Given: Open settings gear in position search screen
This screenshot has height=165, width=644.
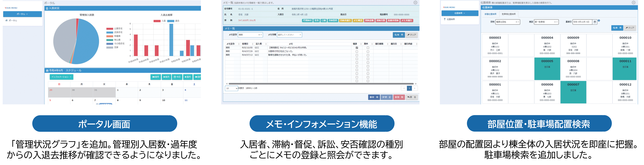Looking at the screenshot, I should coord(633,3).
